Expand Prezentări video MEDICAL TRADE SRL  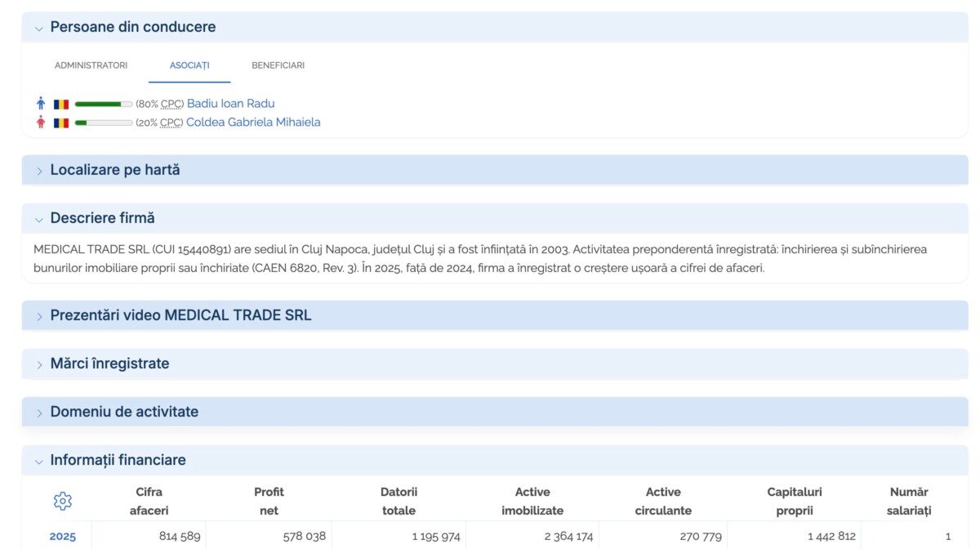(x=495, y=315)
